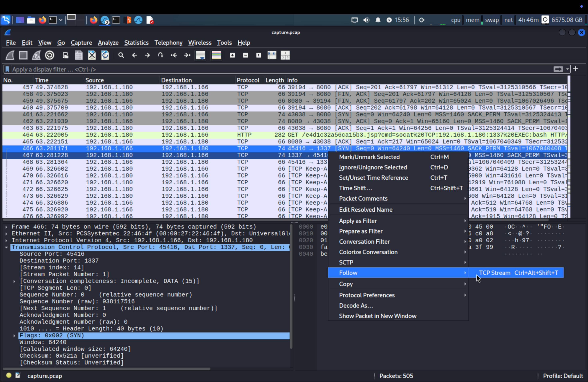Screen dimensions: 588x382
Task: Click the volume icon in tray
Action: click(x=366, y=20)
